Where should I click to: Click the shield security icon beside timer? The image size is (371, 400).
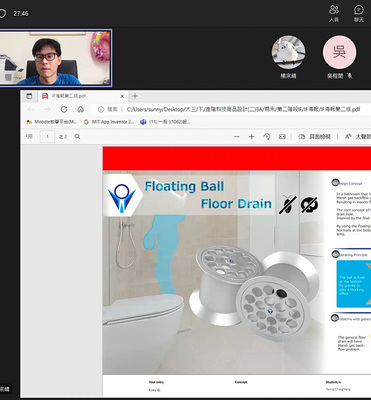(x=2, y=14)
